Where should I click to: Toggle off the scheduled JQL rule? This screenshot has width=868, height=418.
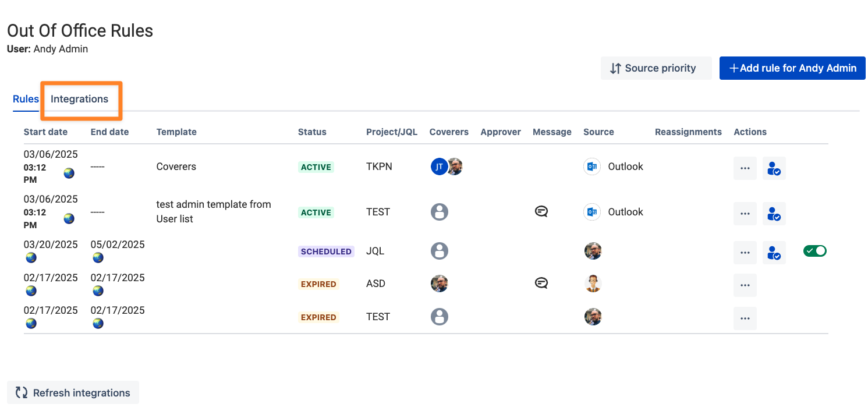pos(815,251)
